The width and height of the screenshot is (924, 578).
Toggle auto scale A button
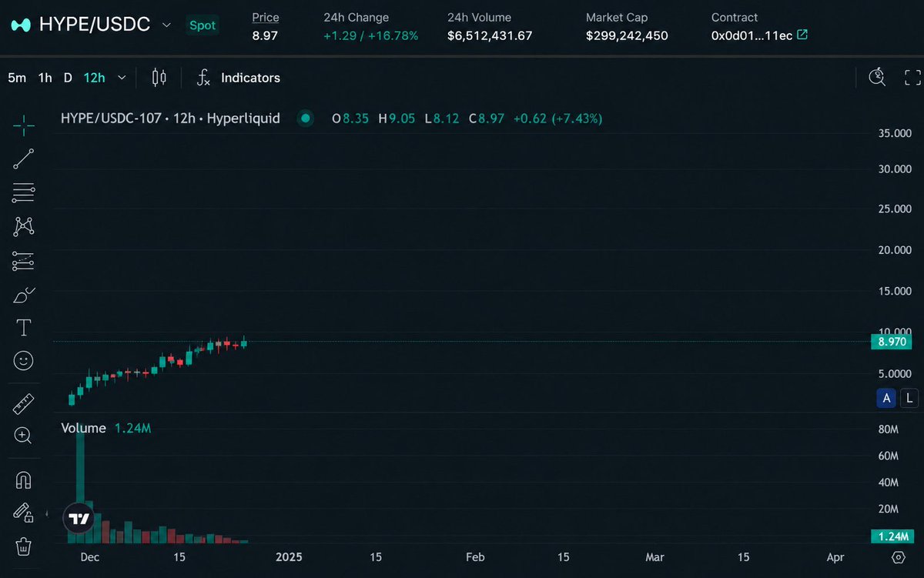point(887,398)
